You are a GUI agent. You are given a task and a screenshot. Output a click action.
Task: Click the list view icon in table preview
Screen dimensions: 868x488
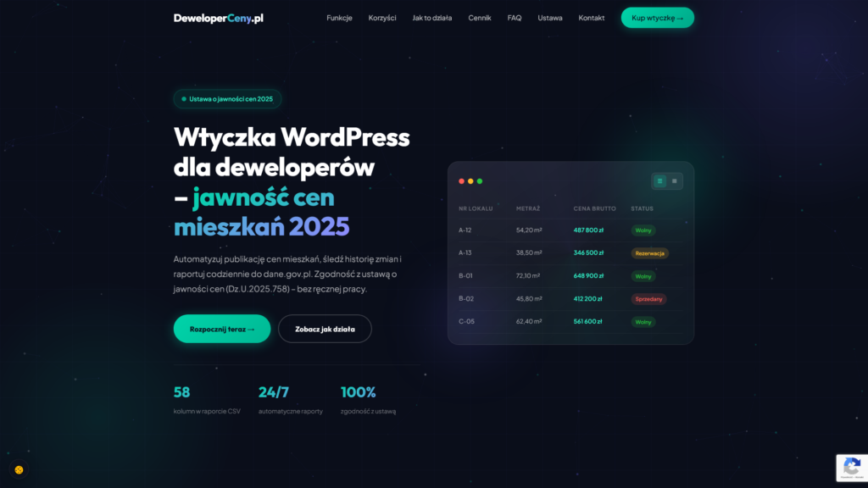tap(659, 181)
